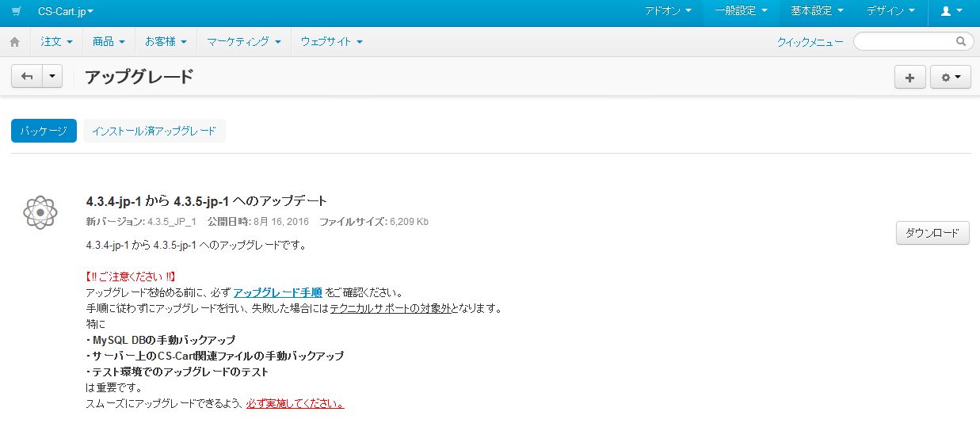
Task: Open the アドオン dropdown menu
Action: [x=667, y=11]
